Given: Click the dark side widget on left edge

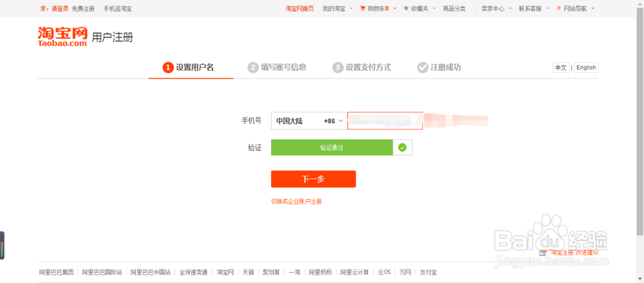Looking at the screenshot, I should tap(2, 246).
